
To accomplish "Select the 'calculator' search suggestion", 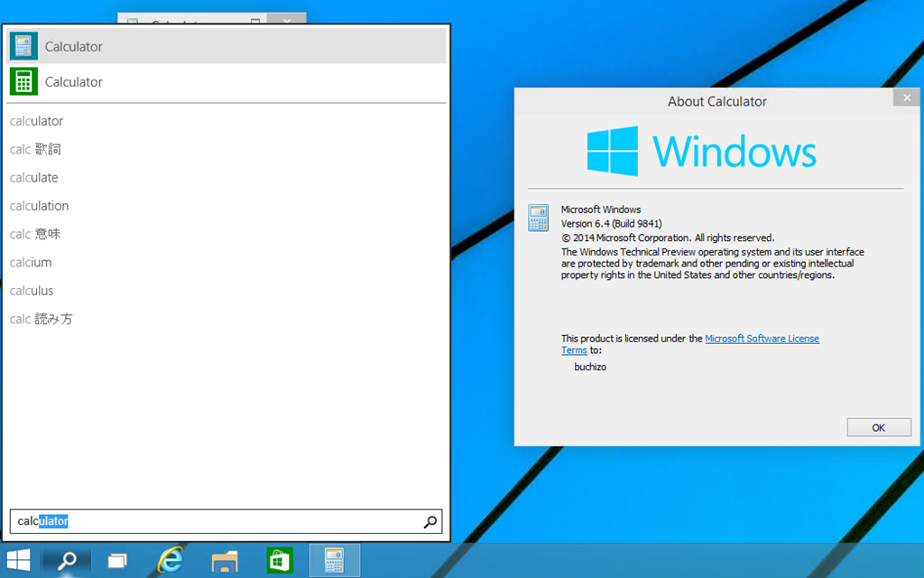I will click(x=36, y=121).
